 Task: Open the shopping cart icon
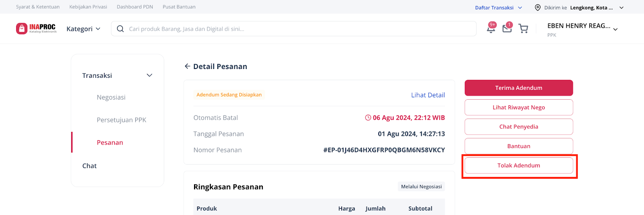(523, 29)
